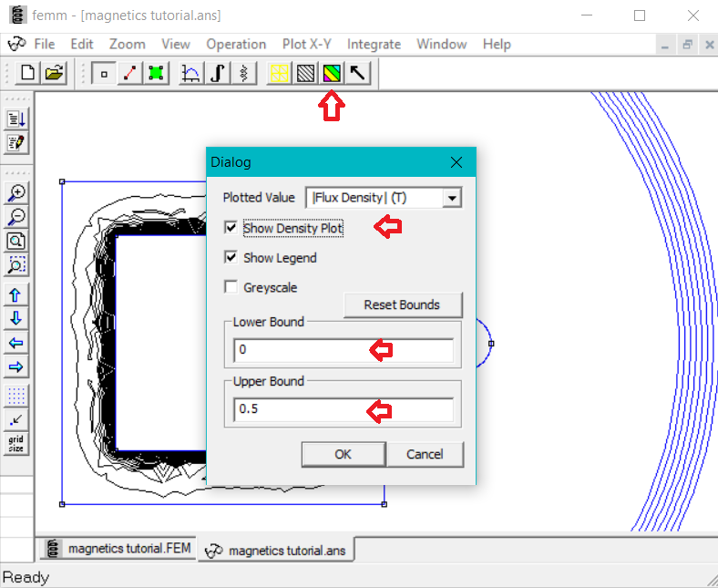Switch to magnetics tutorial.FEM tab
Image resolution: width=718 pixels, height=588 pixels.
point(118,548)
